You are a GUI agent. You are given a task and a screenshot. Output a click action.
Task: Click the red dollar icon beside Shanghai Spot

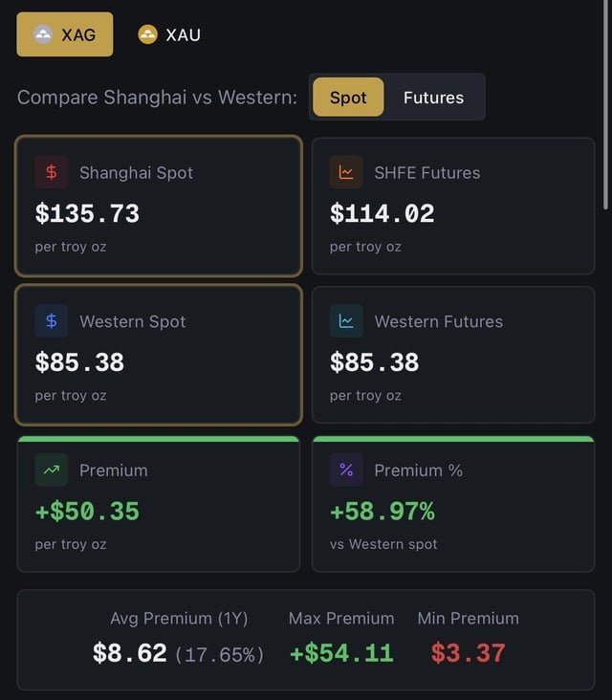coord(52,172)
